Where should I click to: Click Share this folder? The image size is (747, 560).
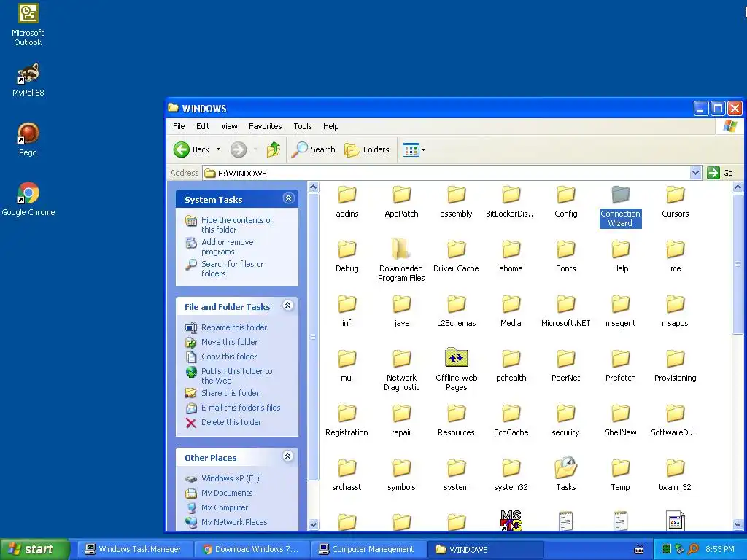pos(230,393)
